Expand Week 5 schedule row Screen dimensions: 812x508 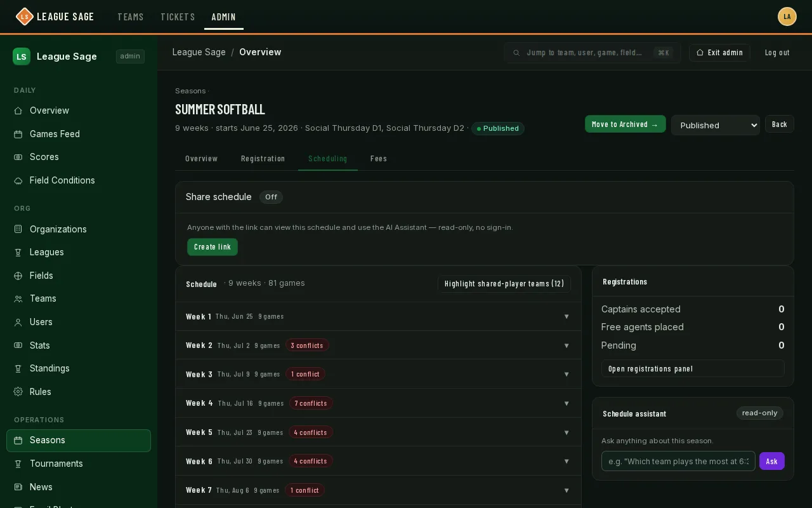pos(378,432)
